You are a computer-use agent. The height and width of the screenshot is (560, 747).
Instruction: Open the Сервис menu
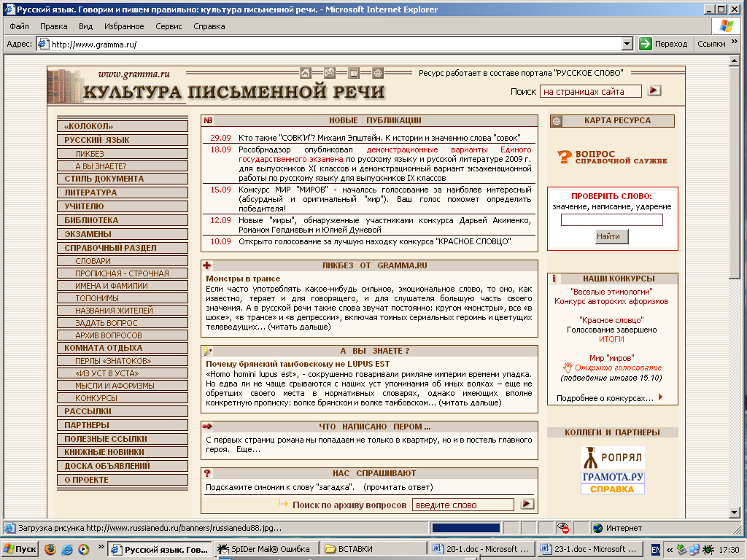click(x=169, y=26)
